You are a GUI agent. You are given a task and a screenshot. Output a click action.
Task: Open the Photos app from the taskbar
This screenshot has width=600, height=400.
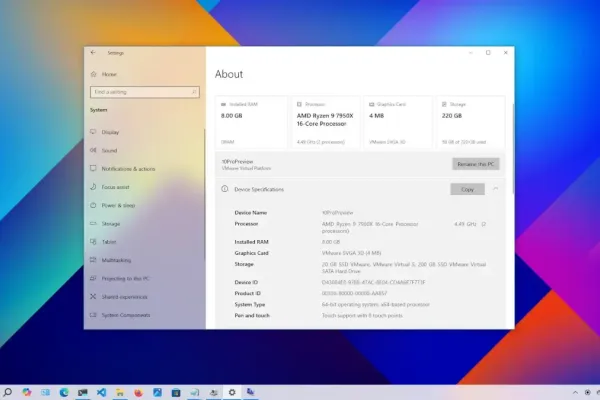click(x=157, y=392)
